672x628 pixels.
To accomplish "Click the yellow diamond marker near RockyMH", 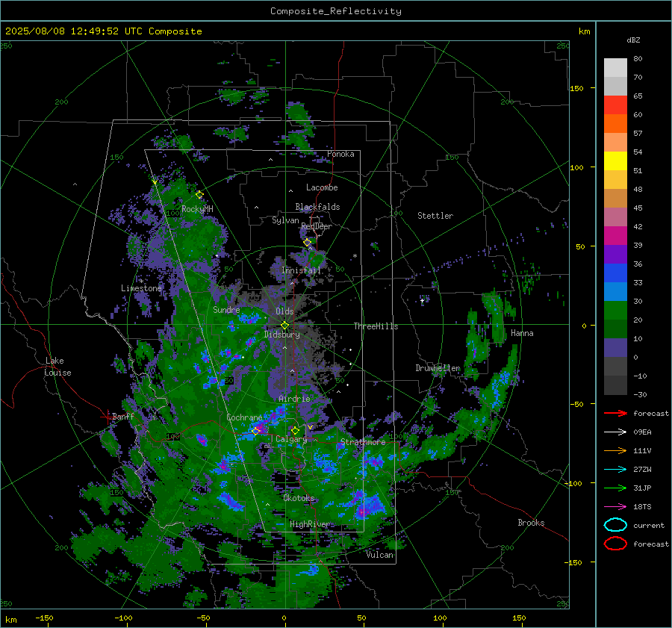I will click(x=199, y=195).
